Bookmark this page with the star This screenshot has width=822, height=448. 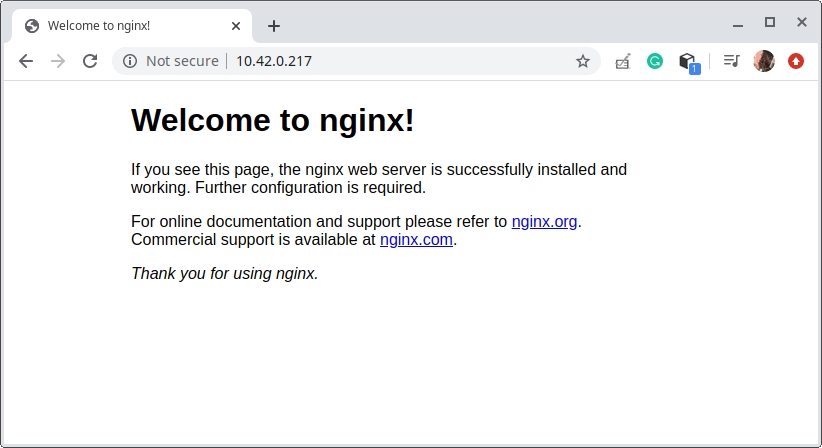583,61
